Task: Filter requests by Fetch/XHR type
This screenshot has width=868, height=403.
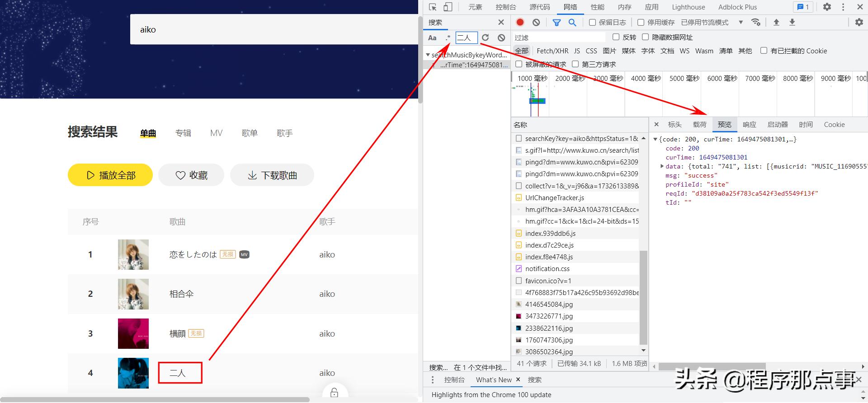Action: (552, 51)
